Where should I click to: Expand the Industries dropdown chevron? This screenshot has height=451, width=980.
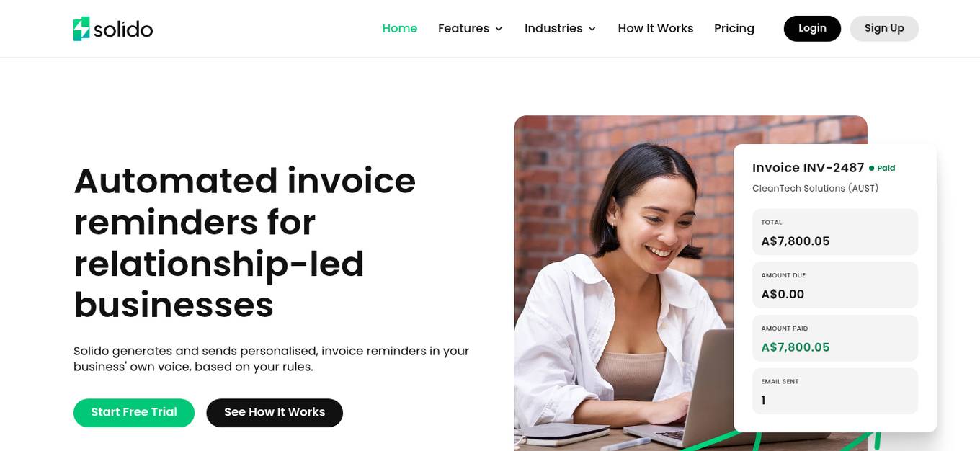pyautogui.click(x=592, y=29)
